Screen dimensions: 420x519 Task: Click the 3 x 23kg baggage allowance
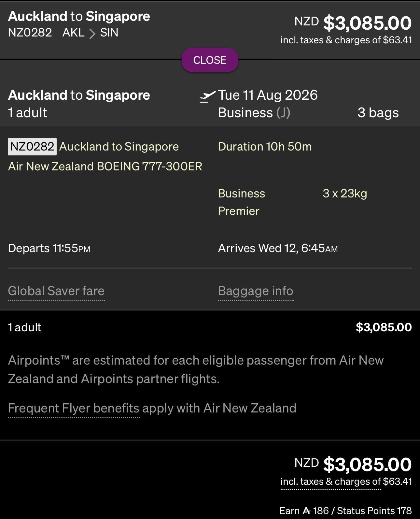click(345, 194)
